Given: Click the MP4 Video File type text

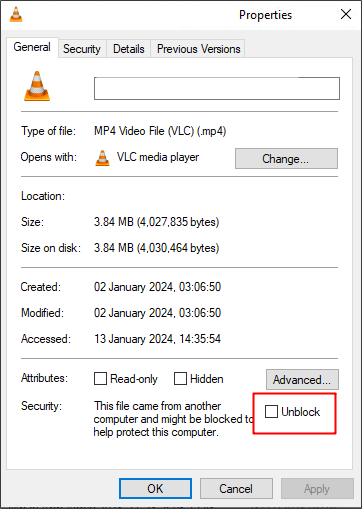Looking at the screenshot, I should click(160, 131).
